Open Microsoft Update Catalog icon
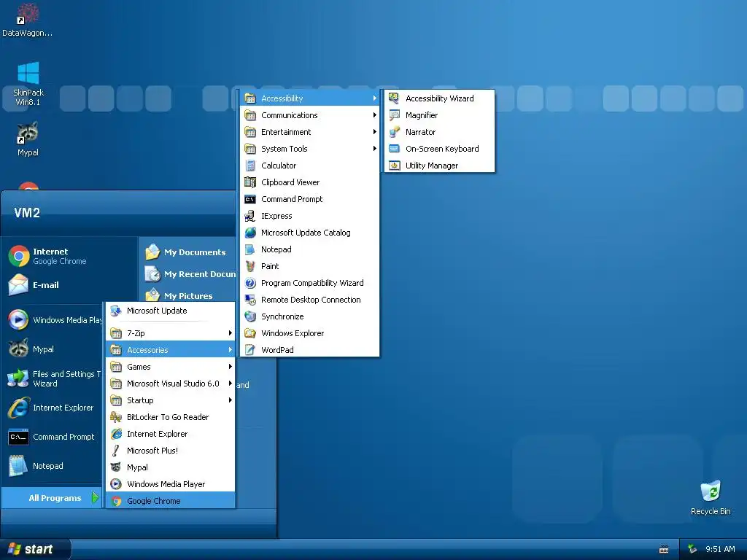 tap(250, 233)
